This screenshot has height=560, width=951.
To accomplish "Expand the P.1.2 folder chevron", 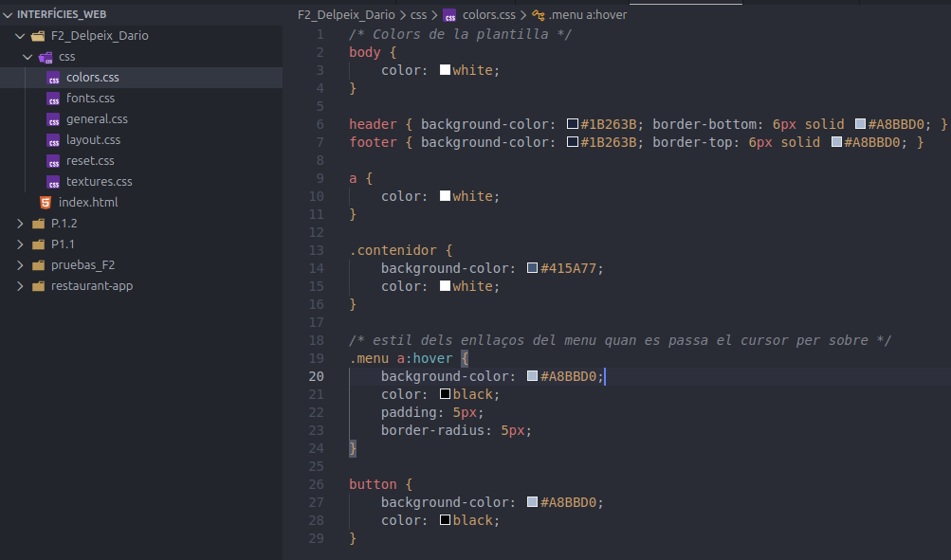I will (x=21, y=224).
